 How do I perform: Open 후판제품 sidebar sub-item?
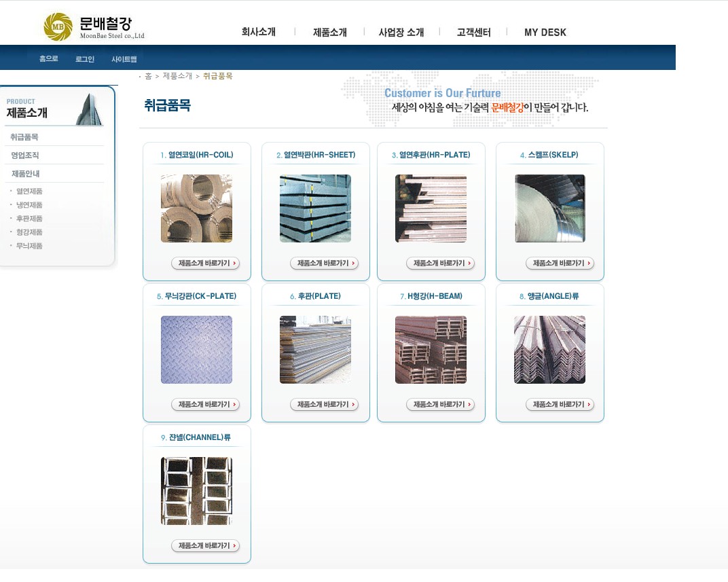[29, 218]
